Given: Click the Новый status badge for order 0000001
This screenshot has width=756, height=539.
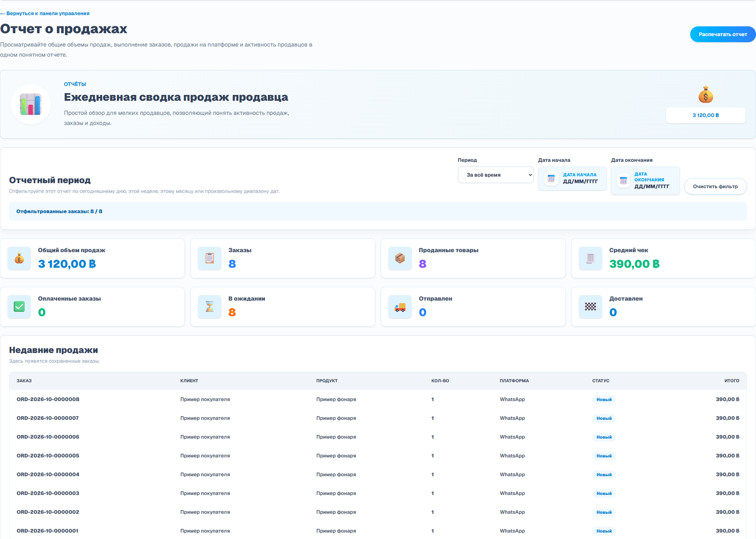Looking at the screenshot, I should pyautogui.click(x=604, y=531).
